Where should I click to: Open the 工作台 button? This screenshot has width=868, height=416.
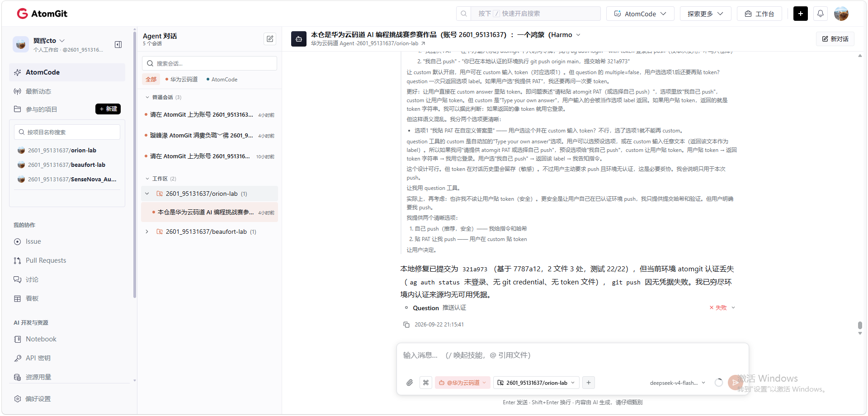pyautogui.click(x=759, y=14)
